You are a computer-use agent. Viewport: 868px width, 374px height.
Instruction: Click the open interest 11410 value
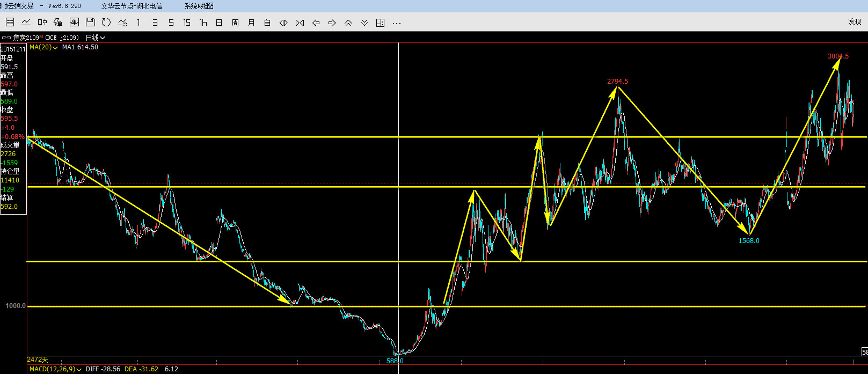(10, 180)
